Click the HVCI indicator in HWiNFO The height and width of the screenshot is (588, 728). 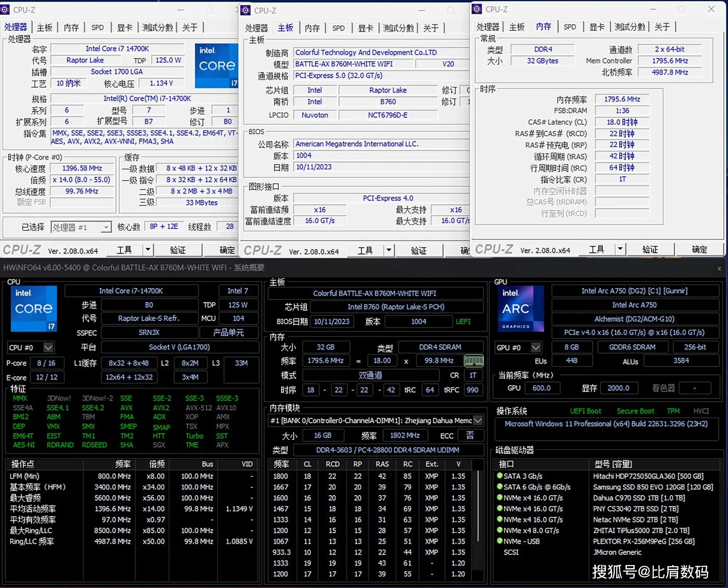(x=701, y=411)
